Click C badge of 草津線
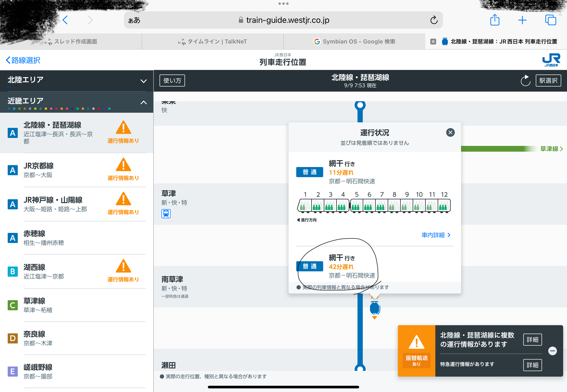Screen dimensions: 567x392 pos(12,305)
